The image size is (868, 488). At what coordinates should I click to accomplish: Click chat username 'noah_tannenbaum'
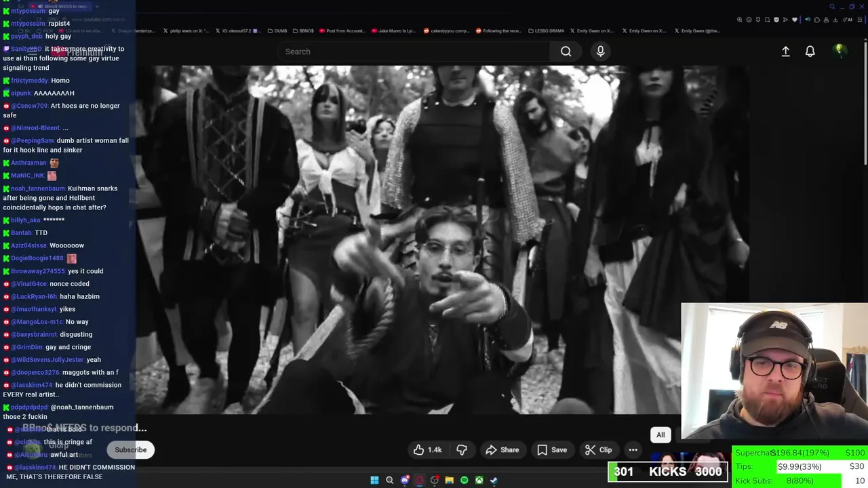(x=37, y=188)
